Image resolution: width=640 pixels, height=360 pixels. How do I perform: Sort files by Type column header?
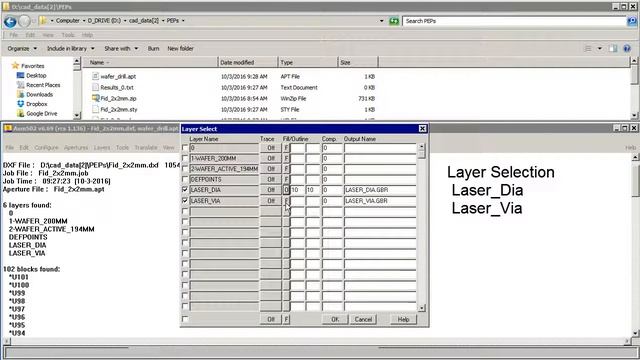click(307, 62)
